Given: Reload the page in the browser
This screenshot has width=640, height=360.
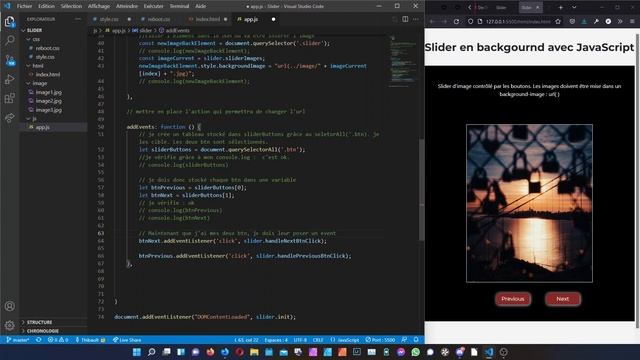Looking at the screenshot, I should (x=456, y=21).
